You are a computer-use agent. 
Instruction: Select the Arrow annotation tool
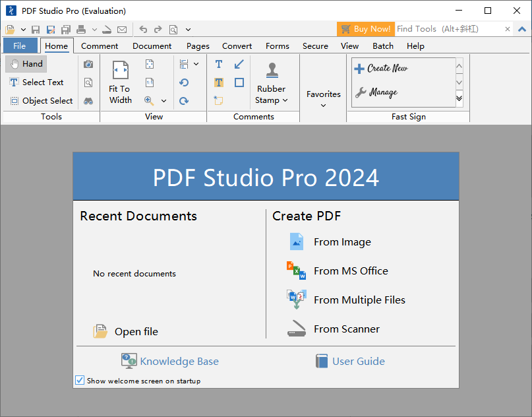point(239,64)
